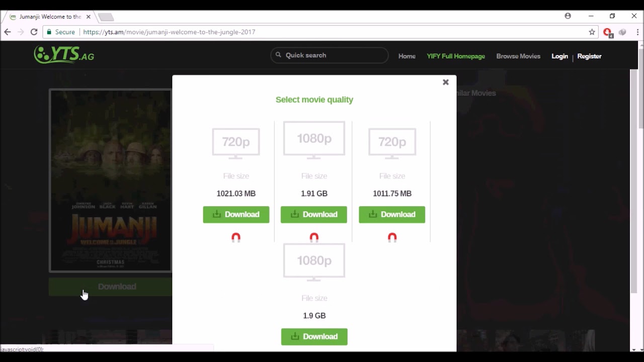The height and width of the screenshot is (362, 644).
Task: Click the browser back arrow
Action: click(x=8, y=32)
